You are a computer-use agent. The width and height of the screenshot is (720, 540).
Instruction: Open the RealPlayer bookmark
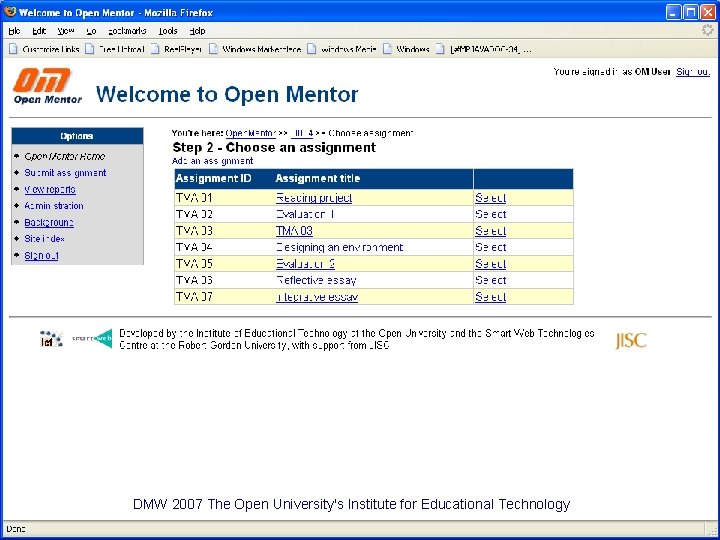[x=176, y=49]
